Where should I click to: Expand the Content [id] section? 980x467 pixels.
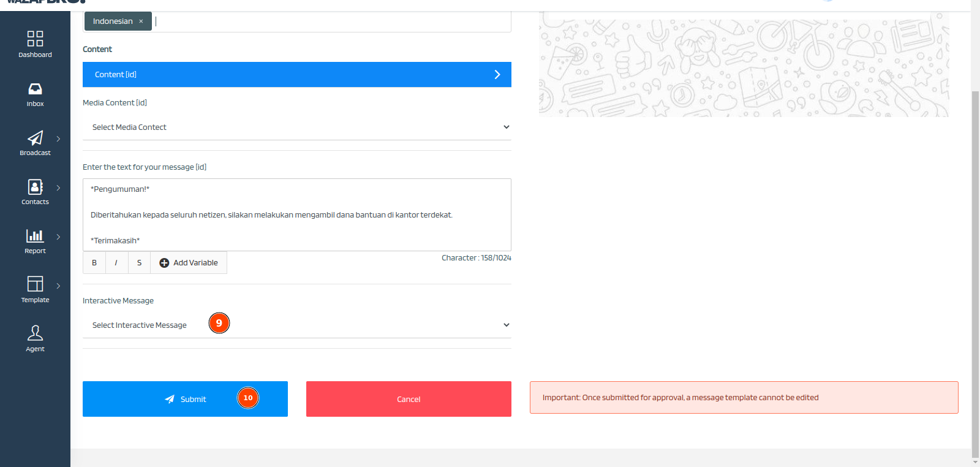point(296,74)
